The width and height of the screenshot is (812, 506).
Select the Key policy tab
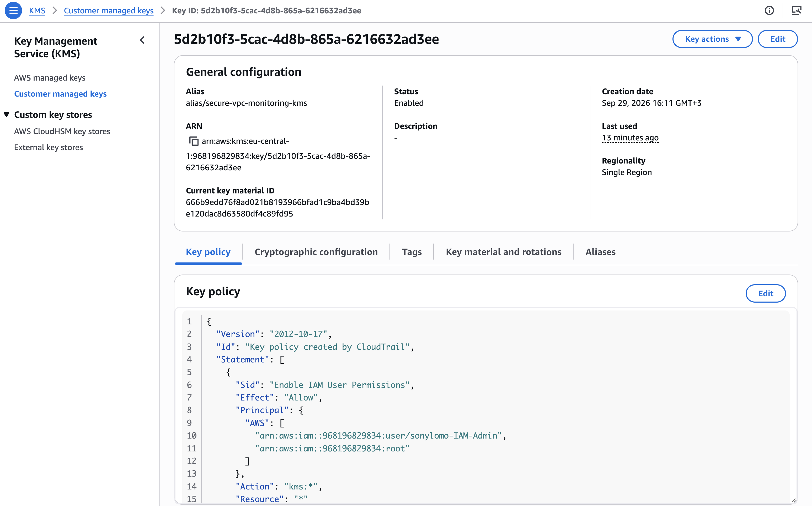[208, 252]
